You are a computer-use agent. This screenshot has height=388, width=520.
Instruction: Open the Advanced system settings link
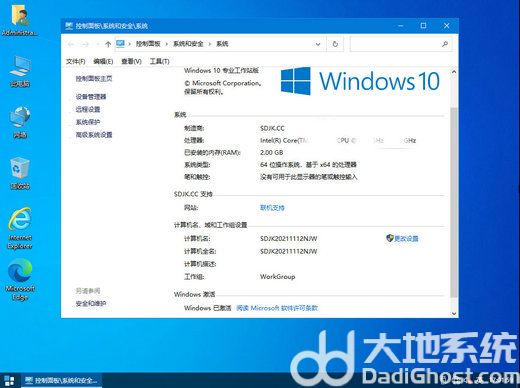[x=94, y=135]
